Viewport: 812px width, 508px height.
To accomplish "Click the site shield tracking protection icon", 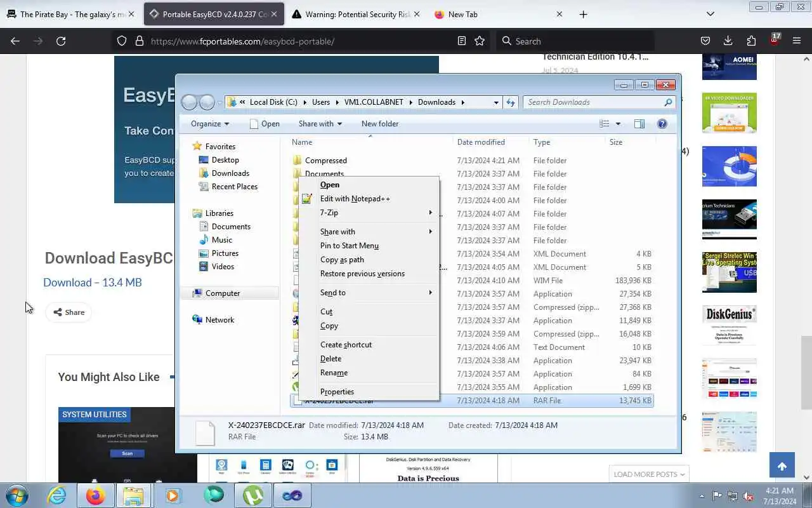I will tap(122, 41).
